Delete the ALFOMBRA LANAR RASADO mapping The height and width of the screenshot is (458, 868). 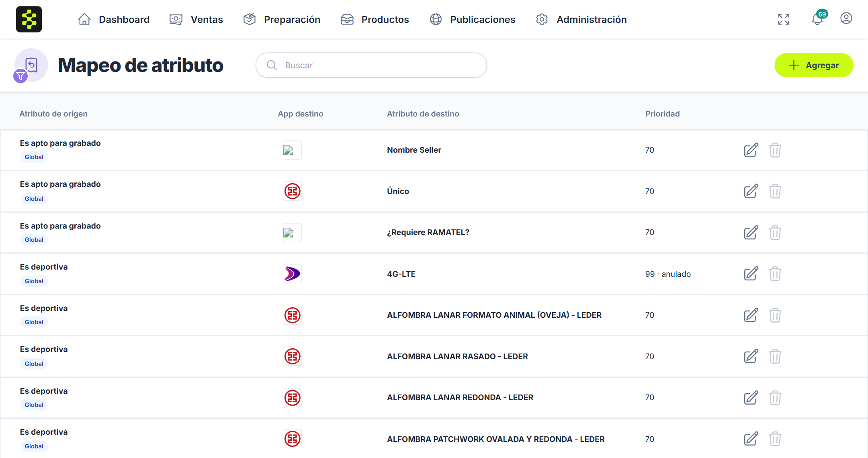(775, 356)
